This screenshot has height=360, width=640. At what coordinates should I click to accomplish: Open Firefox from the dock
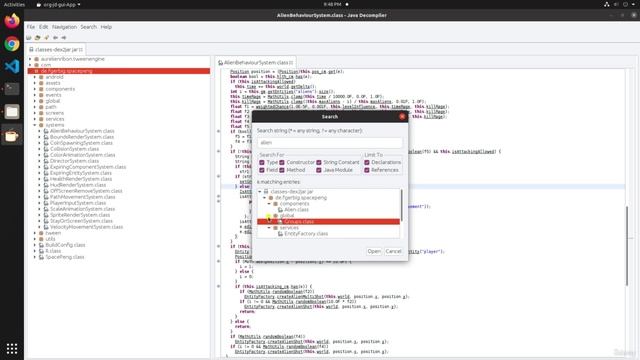[x=12, y=21]
